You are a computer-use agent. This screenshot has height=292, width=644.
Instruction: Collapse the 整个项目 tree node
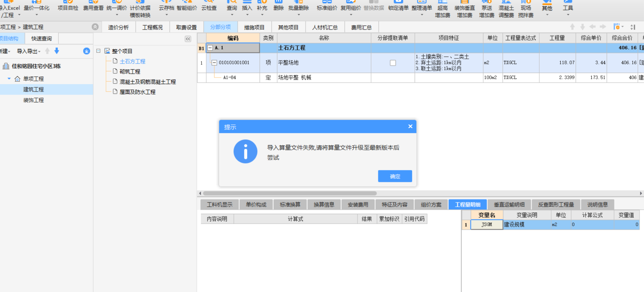[x=98, y=51]
